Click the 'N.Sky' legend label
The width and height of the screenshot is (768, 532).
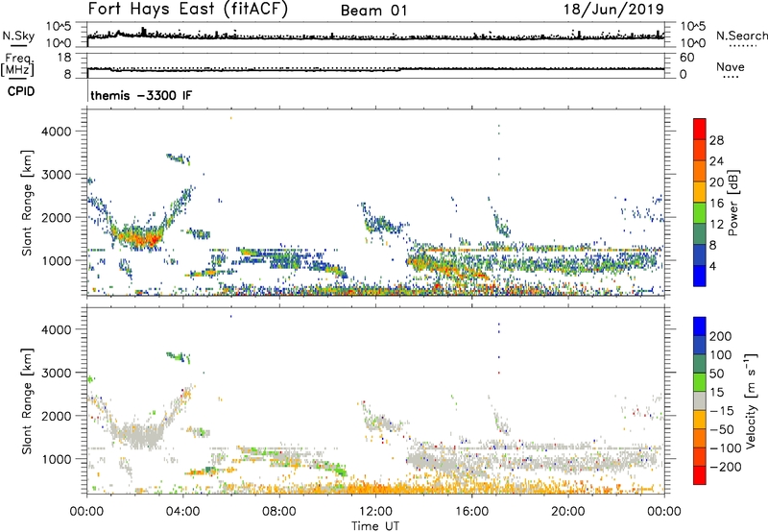tap(18, 36)
